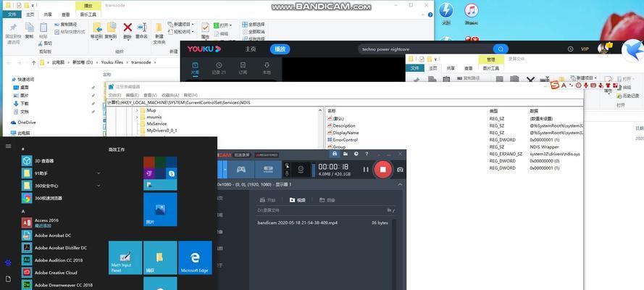The image size is (644, 290).
Task: Toggle the Bandicam lock icon in title bar
Action: [335, 154]
